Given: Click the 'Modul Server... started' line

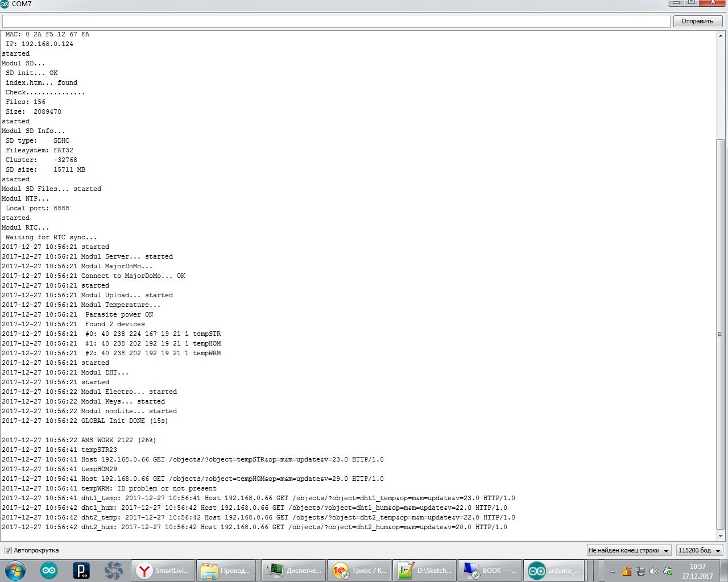Looking at the screenshot, I should [x=88, y=256].
